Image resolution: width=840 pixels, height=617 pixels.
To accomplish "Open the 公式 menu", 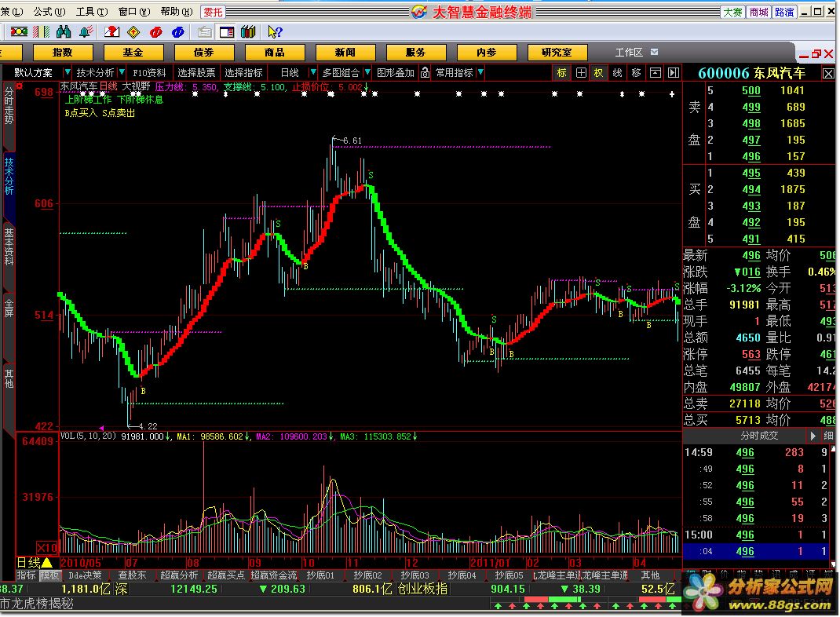I will (x=49, y=11).
